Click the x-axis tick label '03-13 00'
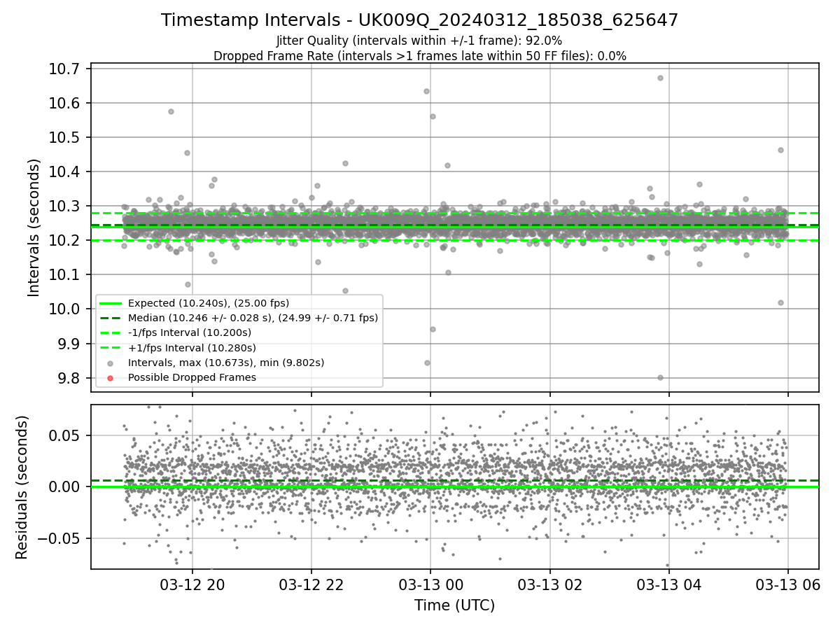This screenshot has width=840, height=630. [430, 585]
